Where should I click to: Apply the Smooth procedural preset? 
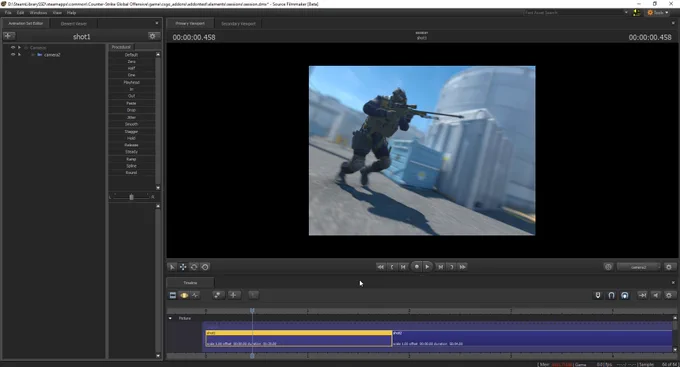[131, 124]
